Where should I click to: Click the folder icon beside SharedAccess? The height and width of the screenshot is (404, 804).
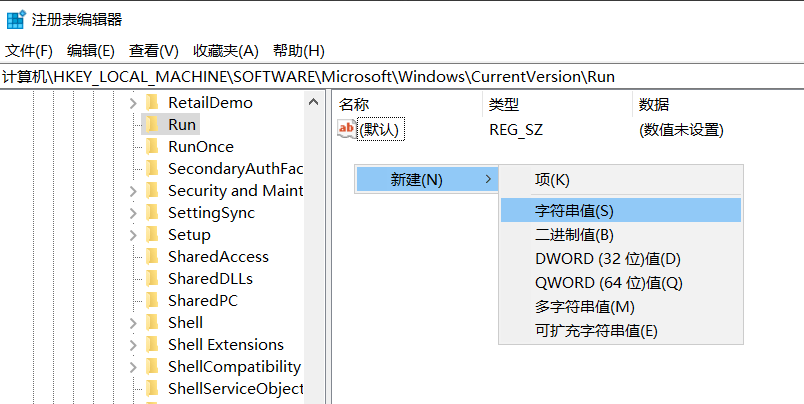[x=152, y=256]
